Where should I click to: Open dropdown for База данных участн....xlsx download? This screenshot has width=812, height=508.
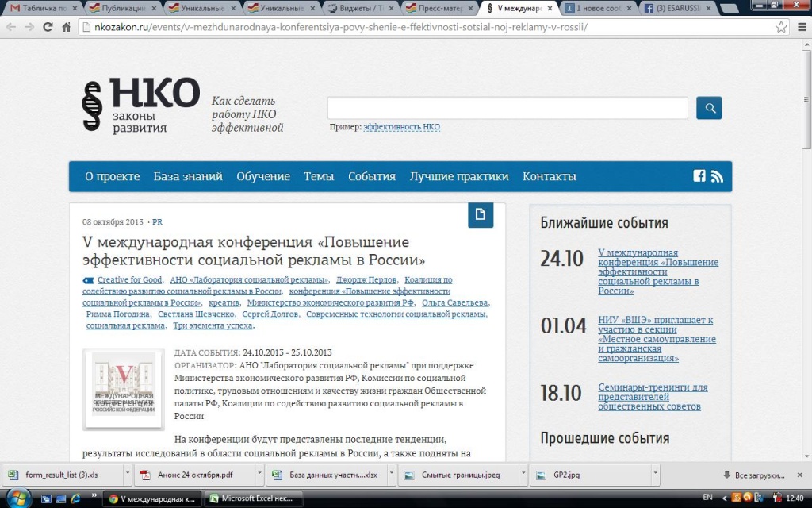pyautogui.click(x=392, y=475)
